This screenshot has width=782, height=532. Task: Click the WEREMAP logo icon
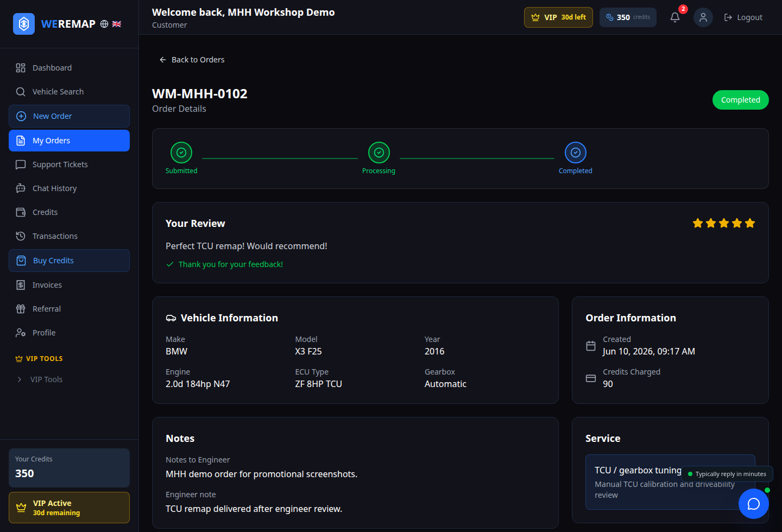24,24
